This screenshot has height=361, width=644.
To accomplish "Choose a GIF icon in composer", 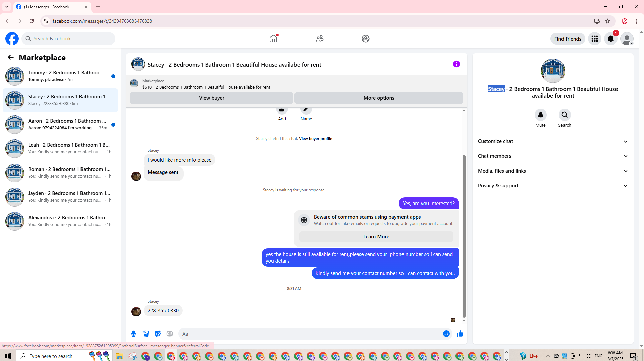I will 170,334.
